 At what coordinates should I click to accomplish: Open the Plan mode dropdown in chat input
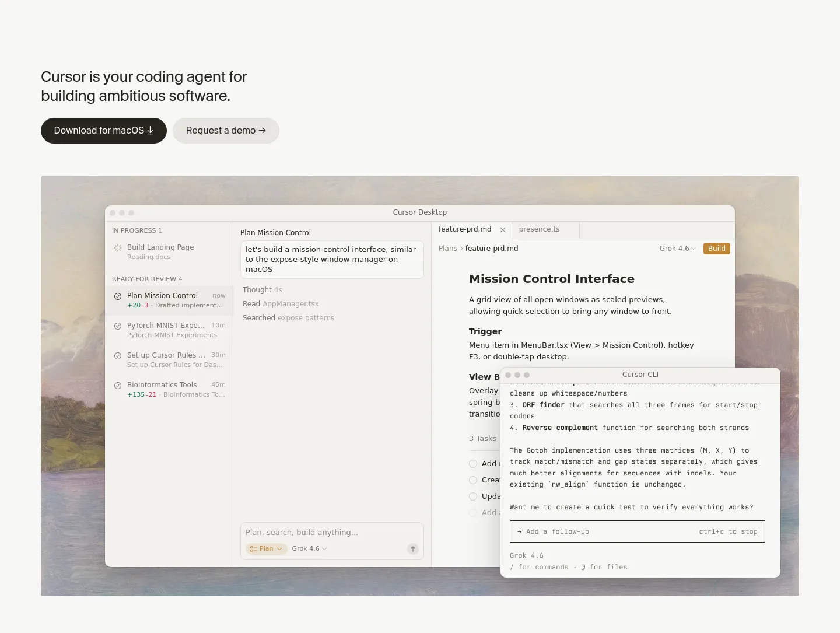click(x=267, y=548)
